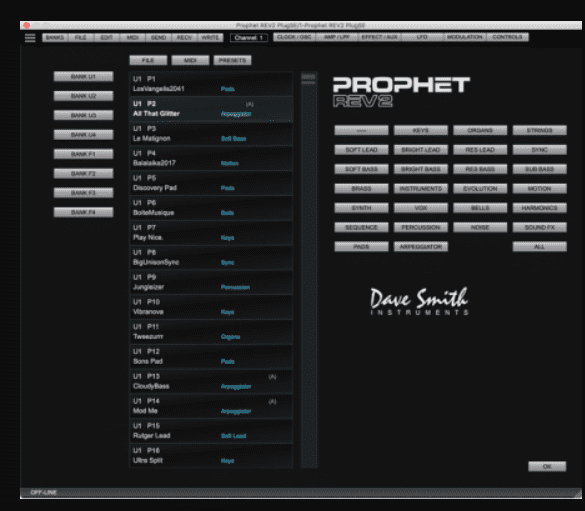Show ALL preset categories
585x511 pixels.
point(539,247)
